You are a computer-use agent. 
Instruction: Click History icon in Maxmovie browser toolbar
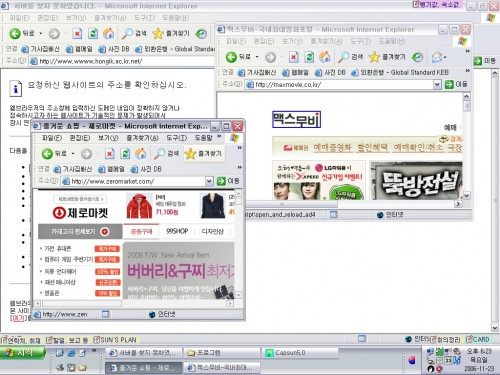click(417, 57)
